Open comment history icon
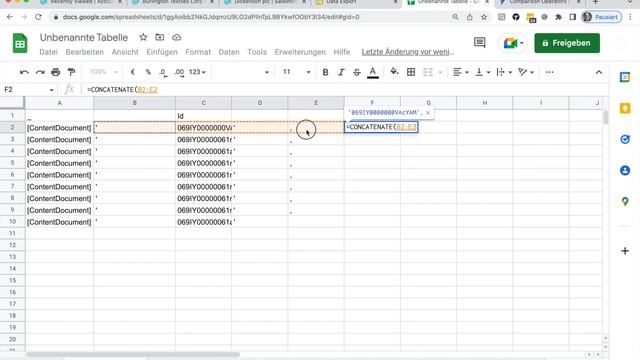640x360 pixels. tap(480, 42)
